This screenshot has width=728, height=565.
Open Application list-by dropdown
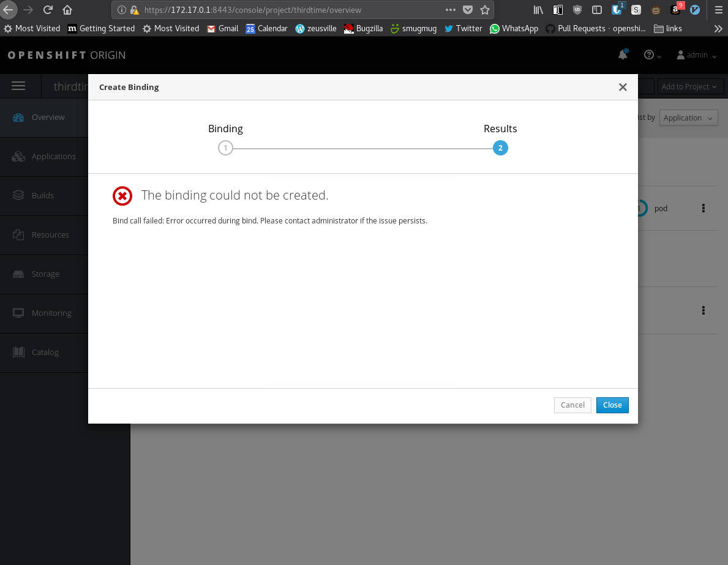[688, 118]
